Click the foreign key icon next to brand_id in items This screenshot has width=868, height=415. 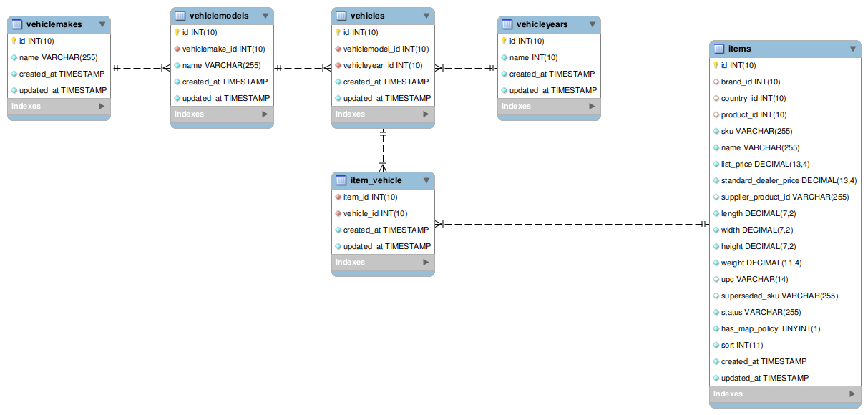tap(716, 82)
